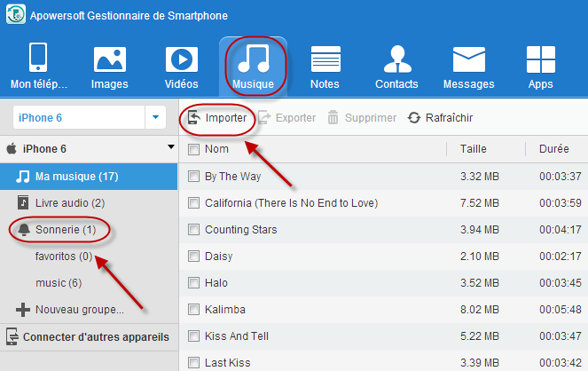Screen dimensions: 588x371
Task: Click the Apps tab label
Action: [541, 84]
